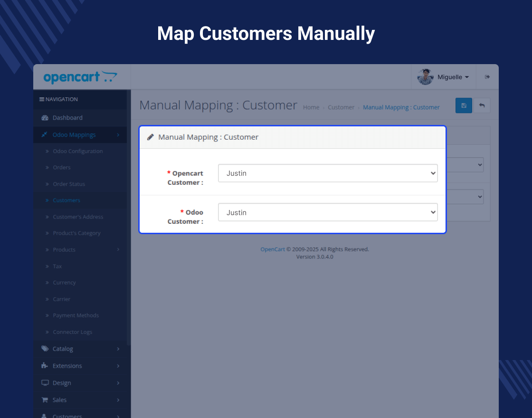
Task: Click the Version 3.0.4.0 text
Action: [x=315, y=257]
